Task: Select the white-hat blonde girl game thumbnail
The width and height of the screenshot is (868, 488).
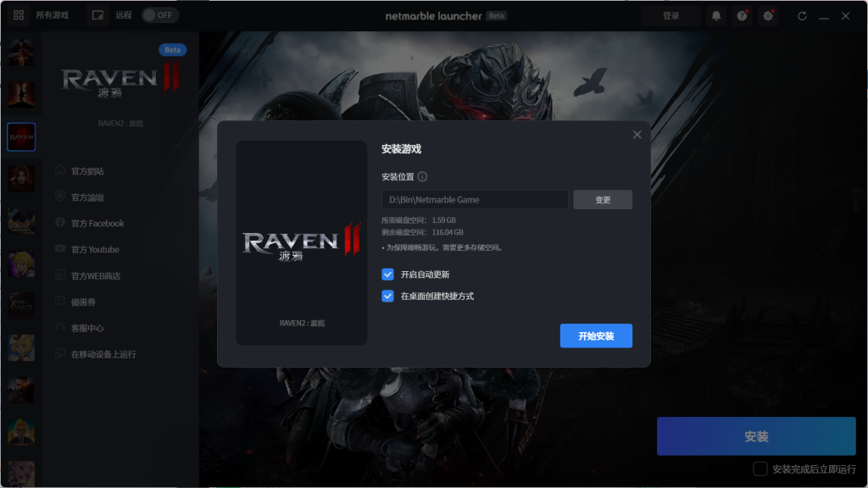Action: [x=21, y=347]
